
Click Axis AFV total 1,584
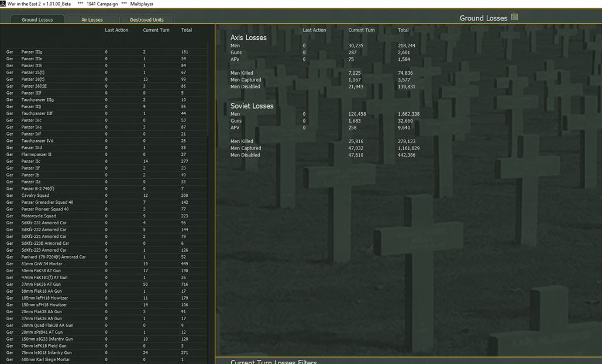pos(404,60)
